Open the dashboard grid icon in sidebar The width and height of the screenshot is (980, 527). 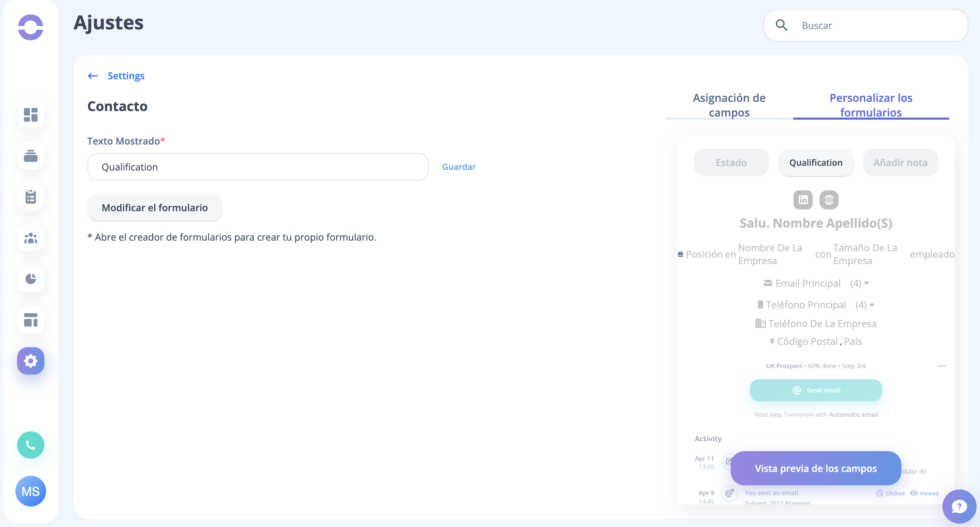pyautogui.click(x=30, y=114)
